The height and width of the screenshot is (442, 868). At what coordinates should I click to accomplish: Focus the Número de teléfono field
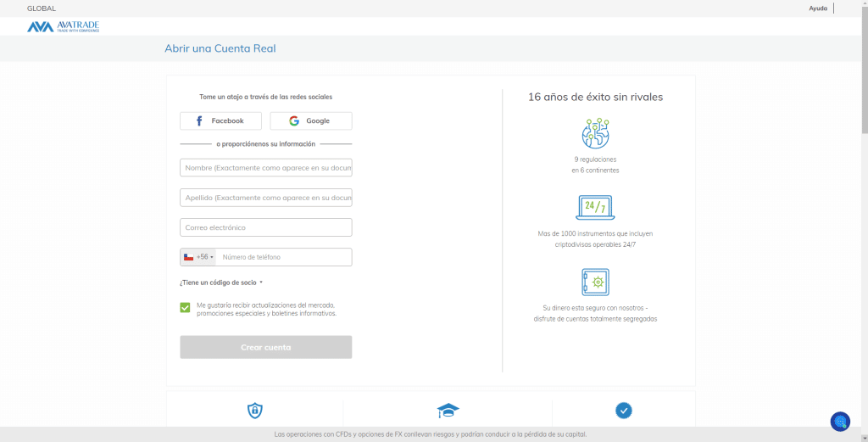click(x=284, y=257)
